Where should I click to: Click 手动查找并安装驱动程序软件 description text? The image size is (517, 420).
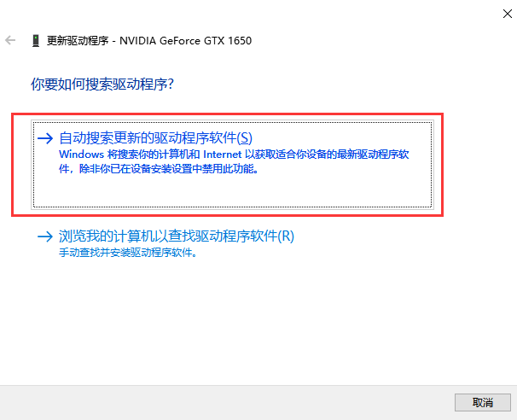tap(128, 253)
